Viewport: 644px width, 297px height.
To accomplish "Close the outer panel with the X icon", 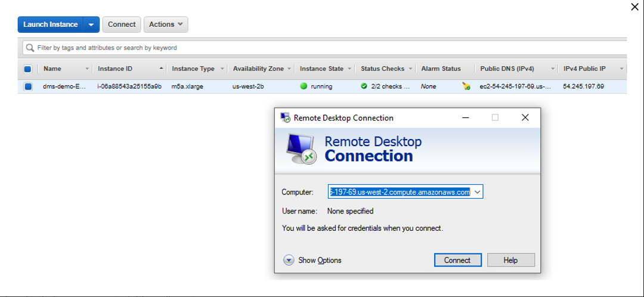I will 634,7.
